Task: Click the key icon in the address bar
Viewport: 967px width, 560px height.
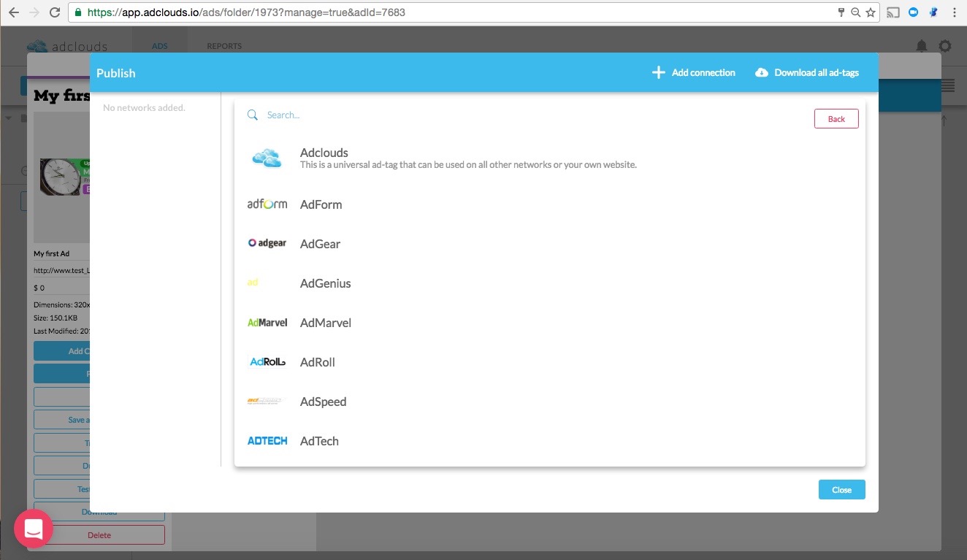Action: pos(841,12)
